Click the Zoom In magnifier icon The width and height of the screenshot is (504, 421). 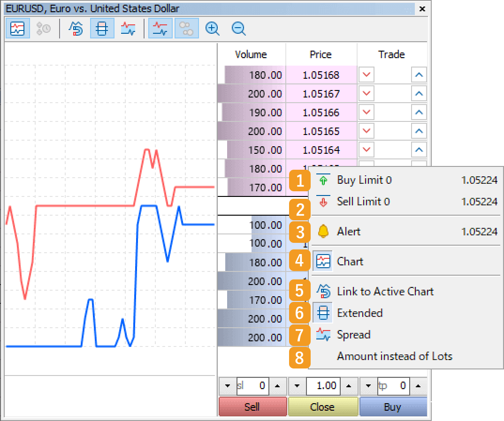point(212,29)
